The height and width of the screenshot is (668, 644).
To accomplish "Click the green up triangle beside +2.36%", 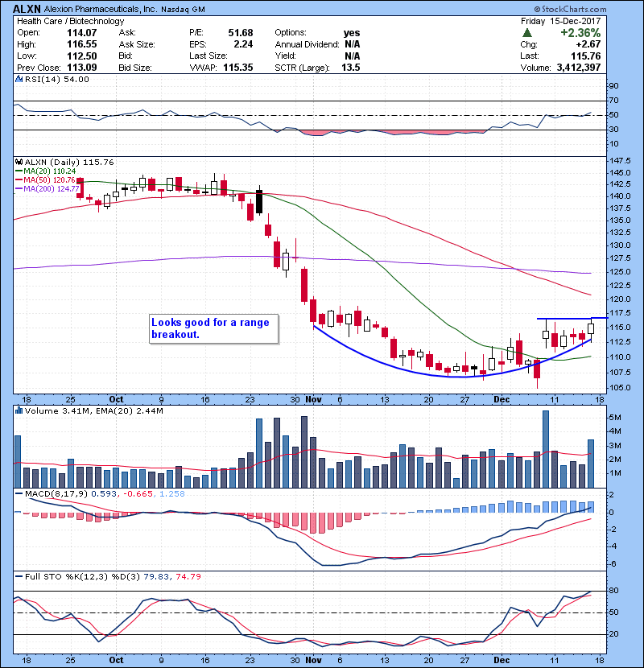I will tap(526, 33).
